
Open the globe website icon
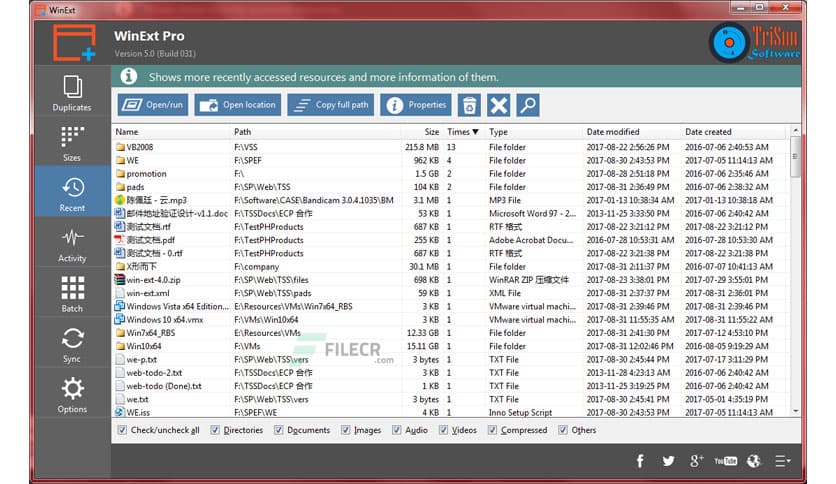[x=754, y=461]
